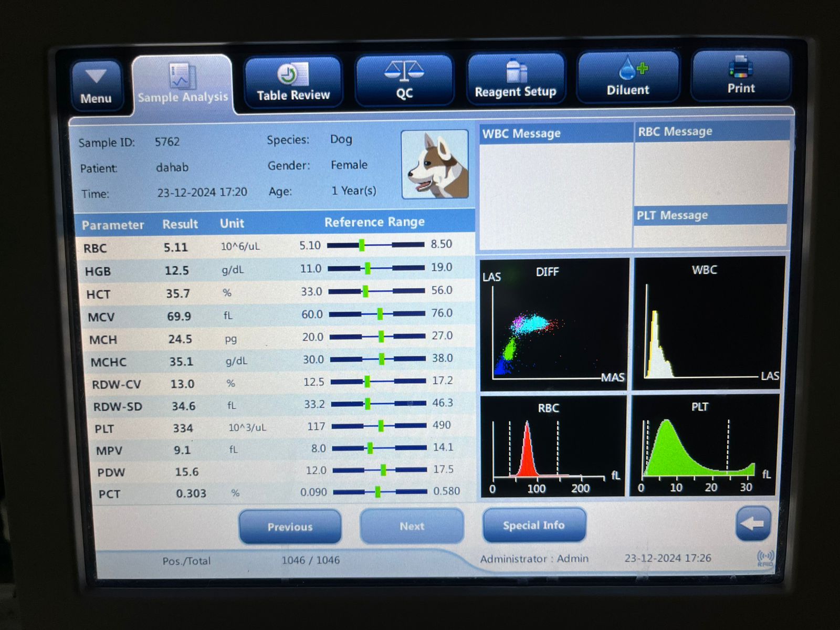Select the sample time 23-12-2024 17:20
Image resolution: width=840 pixels, height=630 pixels.
(x=202, y=192)
